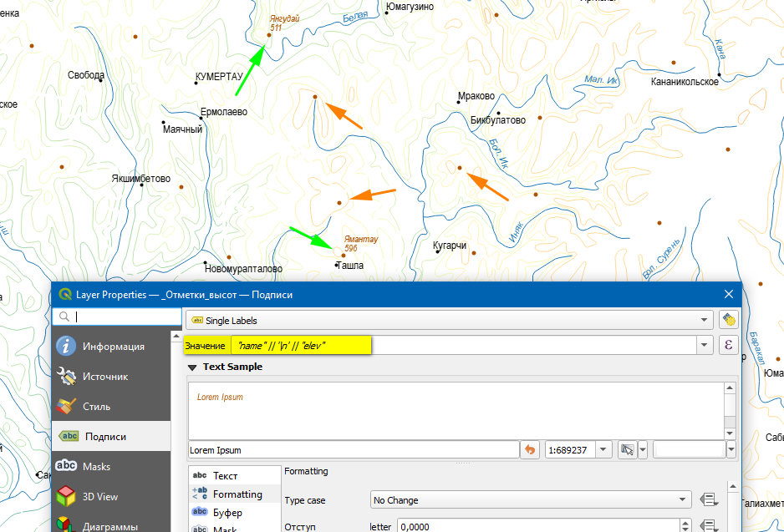Open the expression editor epsilon button
Viewport: 784px width, 532px height.
728,345
